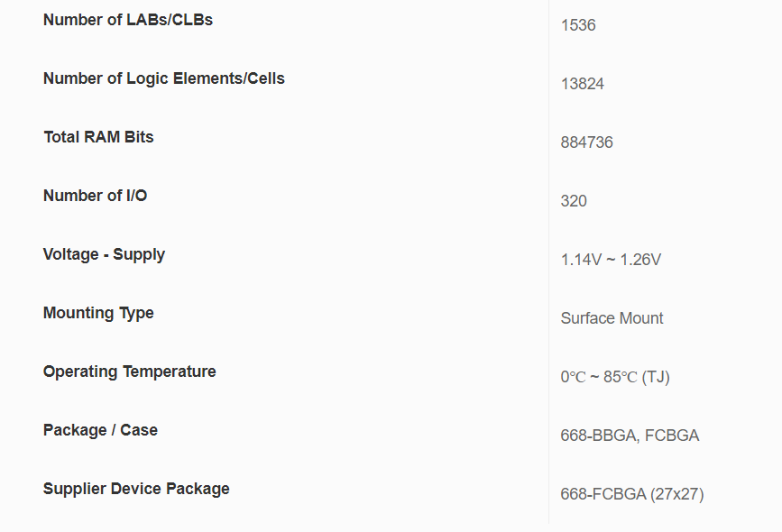Click 'Number of Logic Elements/Cells' label

tap(163, 78)
